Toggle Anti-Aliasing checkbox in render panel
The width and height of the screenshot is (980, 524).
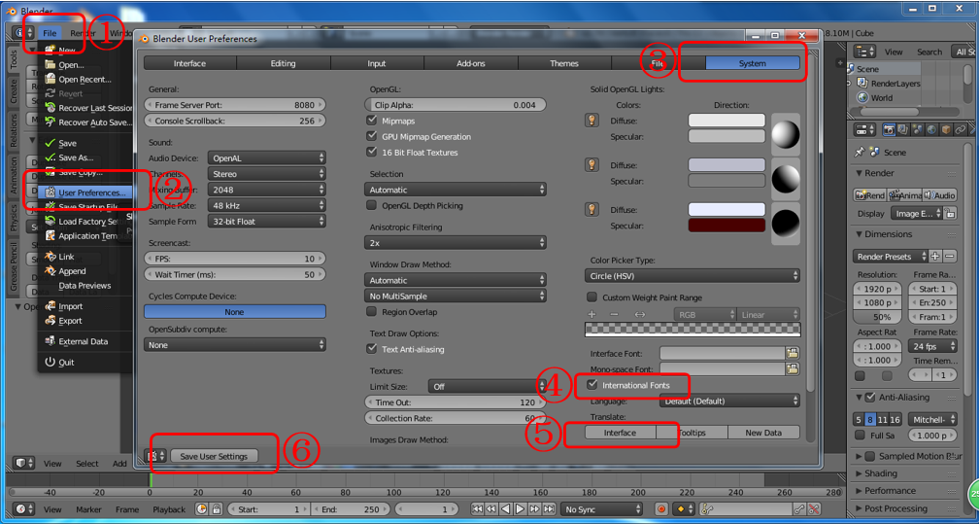pyautogui.click(x=869, y=397)
